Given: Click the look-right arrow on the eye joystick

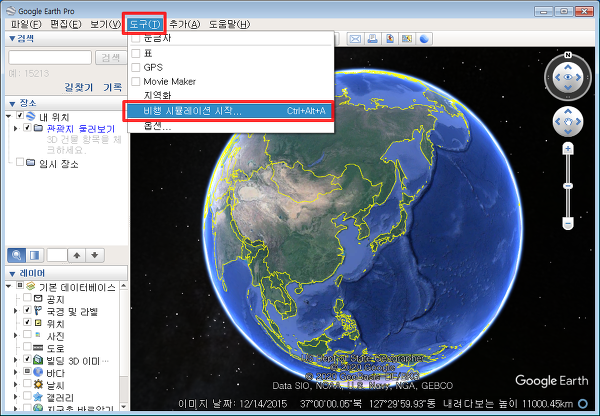Looking at the screenshot, I should pos(578,77).
